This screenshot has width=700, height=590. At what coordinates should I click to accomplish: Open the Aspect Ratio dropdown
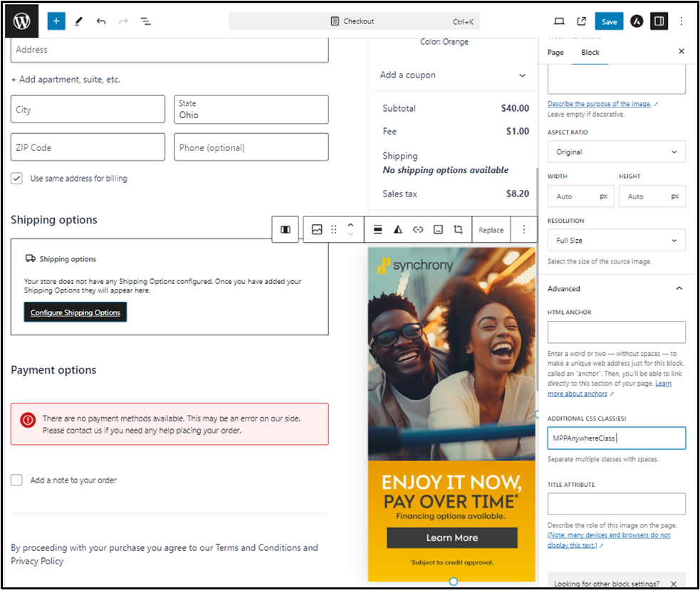coord(616,152)
